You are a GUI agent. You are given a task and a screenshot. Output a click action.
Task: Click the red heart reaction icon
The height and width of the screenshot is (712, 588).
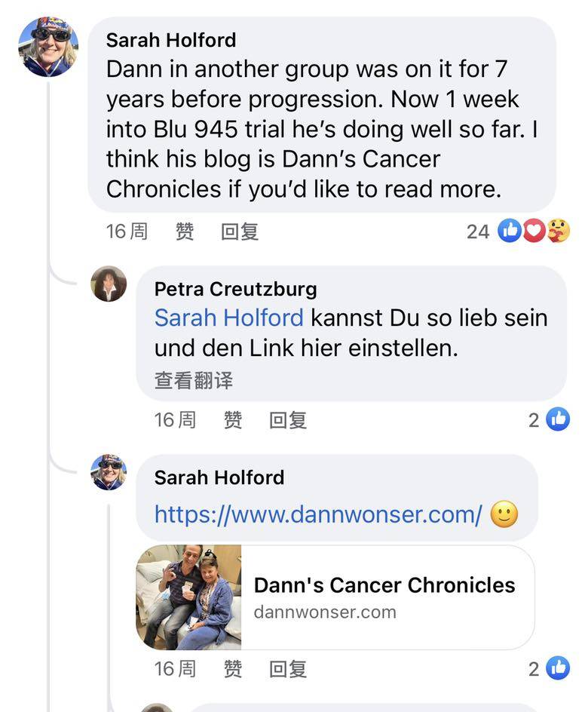(x=534, y=231)
